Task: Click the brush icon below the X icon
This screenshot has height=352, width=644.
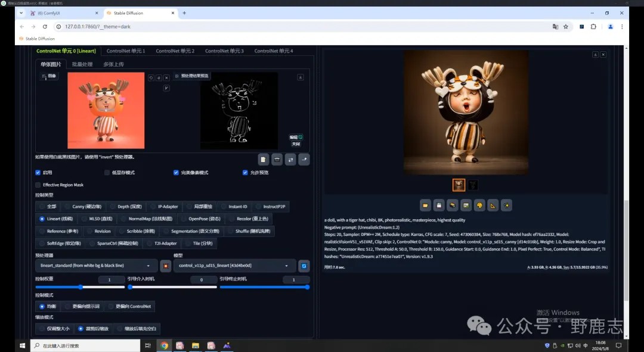Action: 166,88
